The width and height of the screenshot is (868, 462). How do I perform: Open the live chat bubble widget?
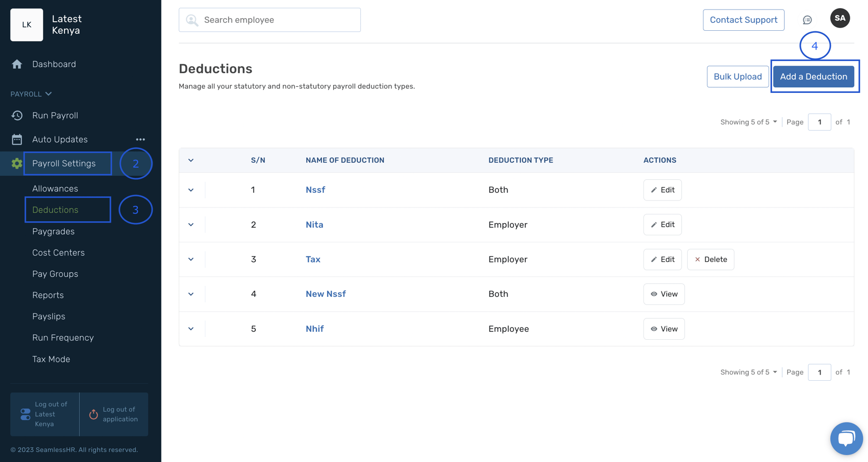coord(846,438)
